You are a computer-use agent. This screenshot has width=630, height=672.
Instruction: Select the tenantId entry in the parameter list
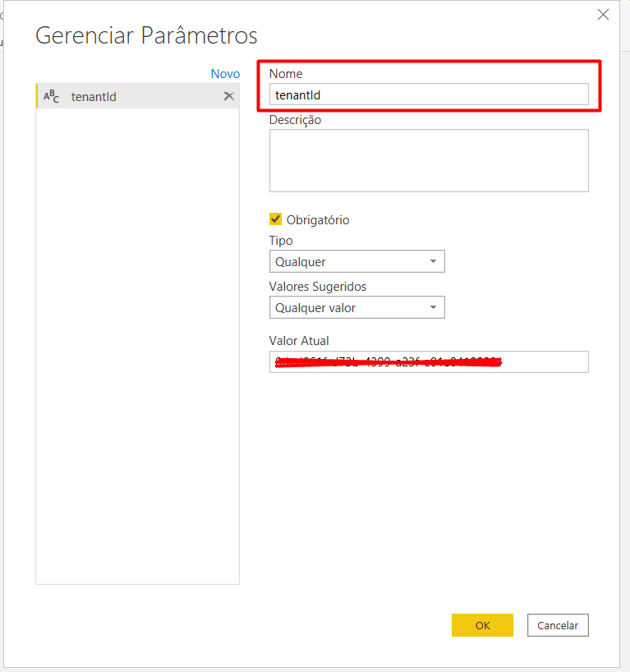tap(123, 97)
